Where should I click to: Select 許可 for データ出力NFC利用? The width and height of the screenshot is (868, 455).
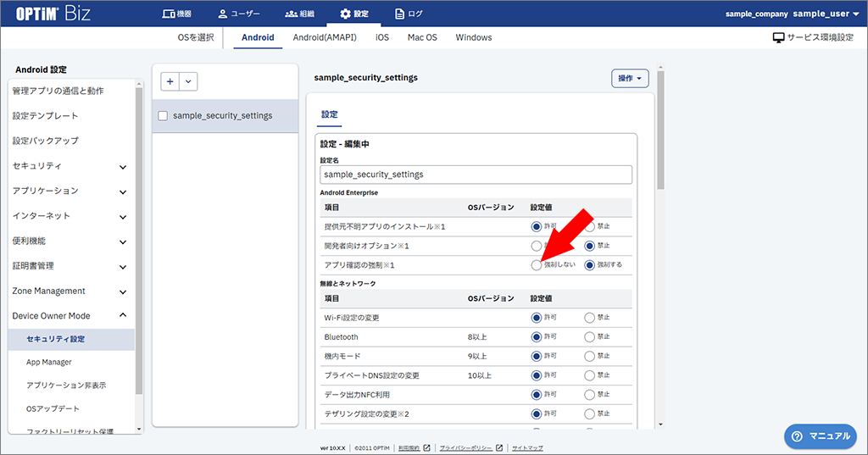tap(536, 395)
